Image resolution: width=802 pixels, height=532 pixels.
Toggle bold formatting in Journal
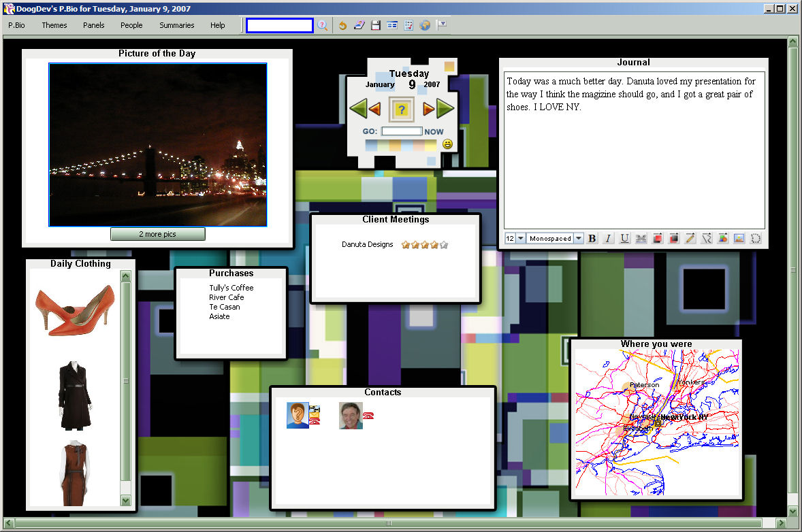(x=592, y=239)
